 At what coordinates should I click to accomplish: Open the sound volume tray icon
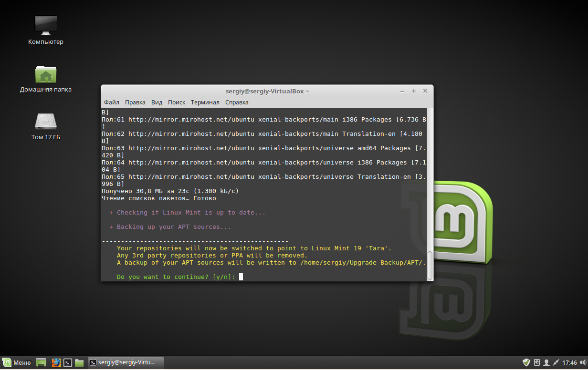point(582,363)
